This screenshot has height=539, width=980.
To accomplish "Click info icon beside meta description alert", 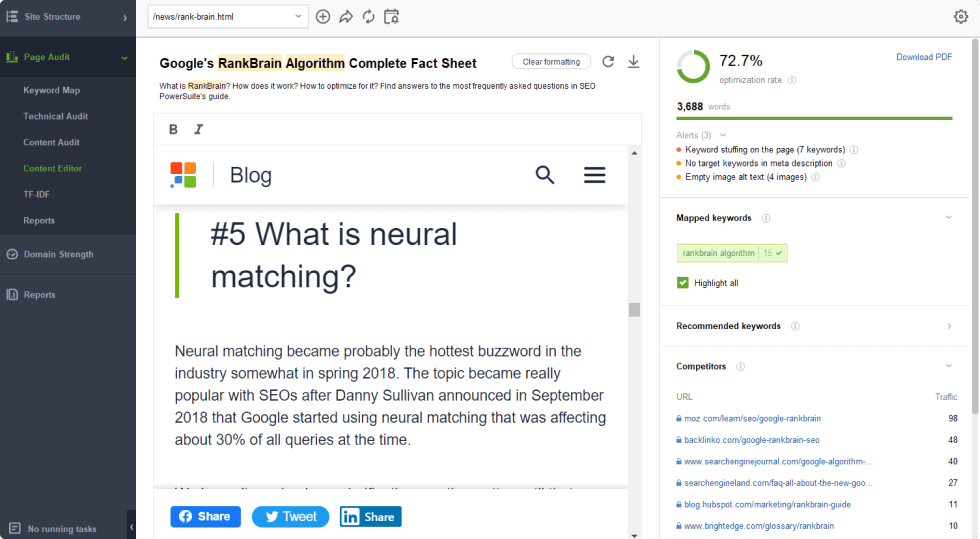I will (x=841, y=163).
